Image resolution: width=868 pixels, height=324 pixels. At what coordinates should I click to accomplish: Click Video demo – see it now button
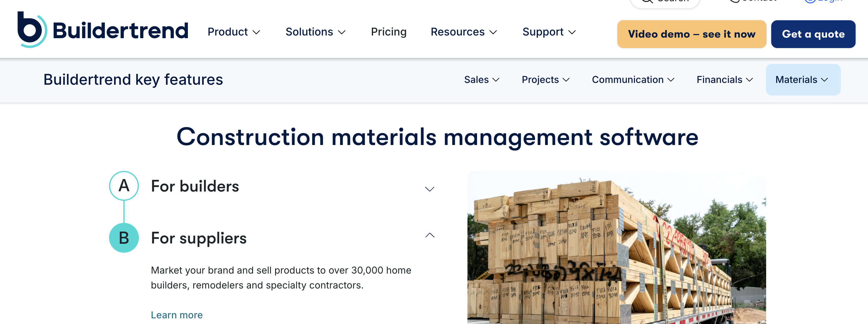[691, 34]
